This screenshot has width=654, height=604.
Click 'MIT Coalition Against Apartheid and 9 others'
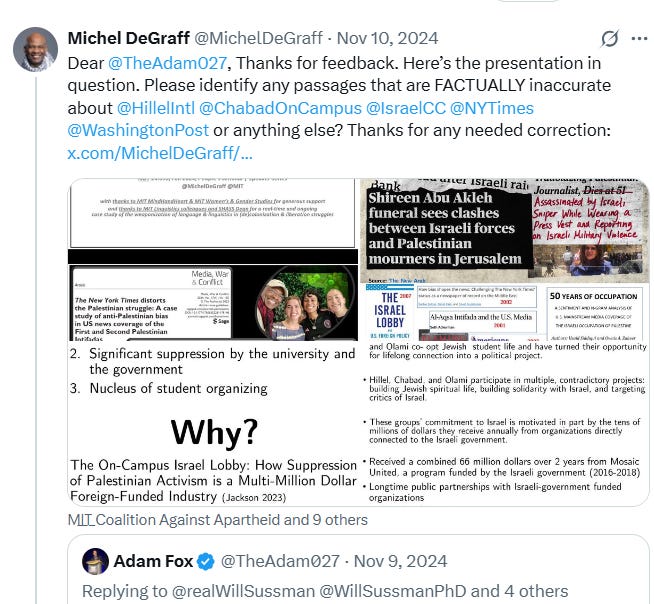coord(218,520)
